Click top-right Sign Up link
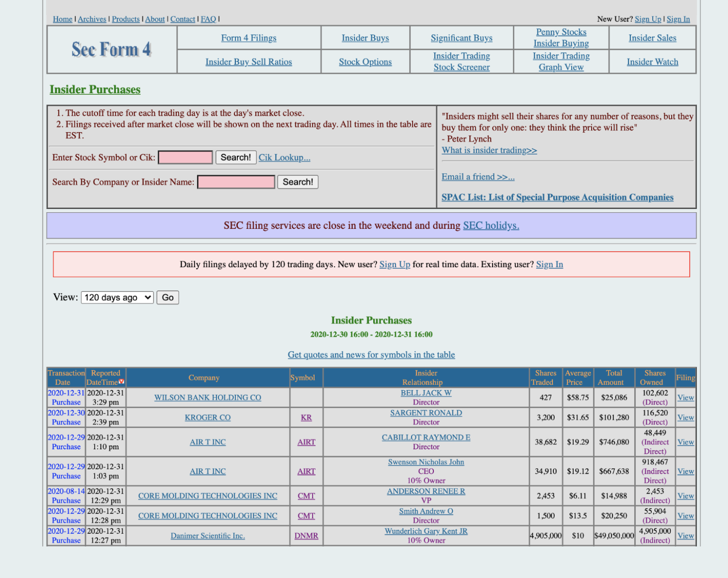 tap(648, 19)
